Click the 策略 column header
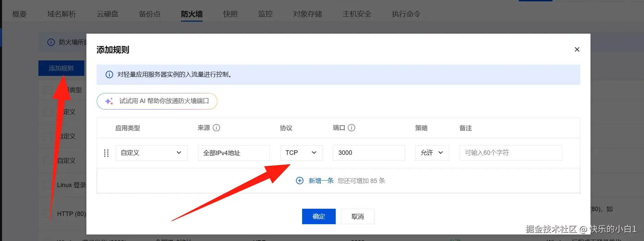 421,128
